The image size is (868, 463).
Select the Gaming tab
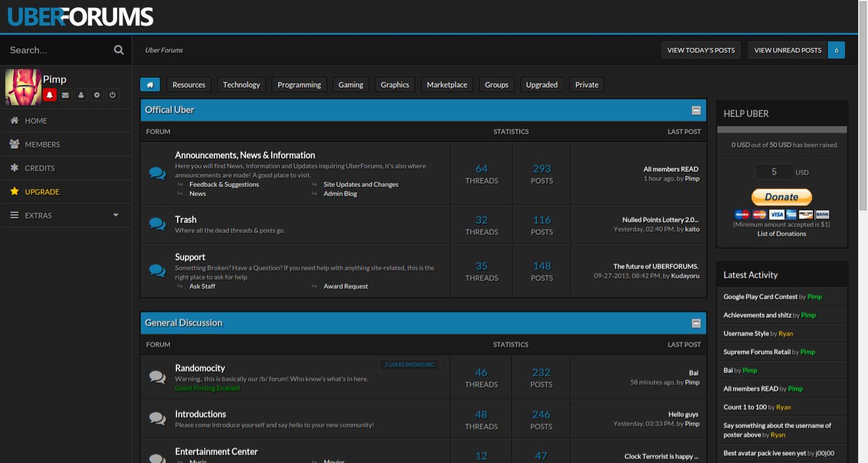point(351,85)
